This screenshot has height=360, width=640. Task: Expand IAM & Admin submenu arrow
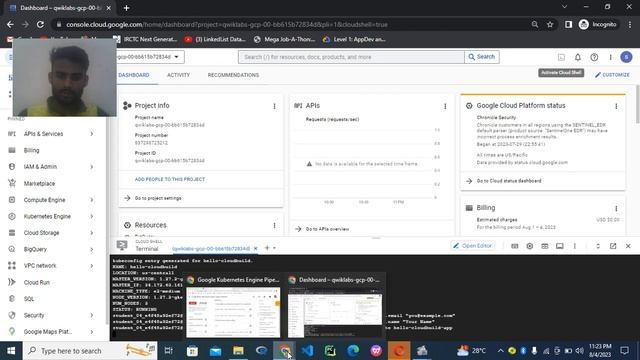coord(92,167)
